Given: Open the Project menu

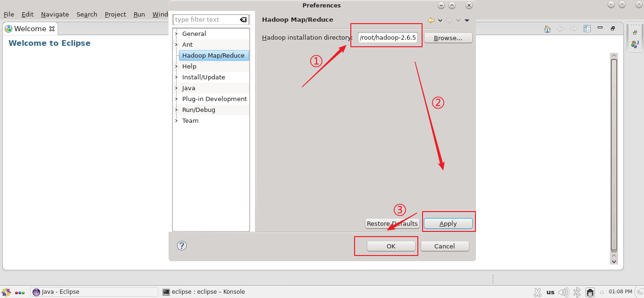Looking at the screenshot, I should (115, 14).
